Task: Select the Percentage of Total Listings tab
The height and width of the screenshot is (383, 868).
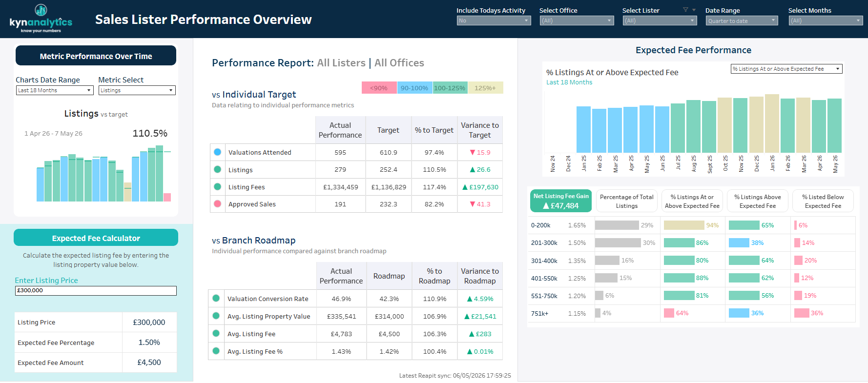Action: 626,201
